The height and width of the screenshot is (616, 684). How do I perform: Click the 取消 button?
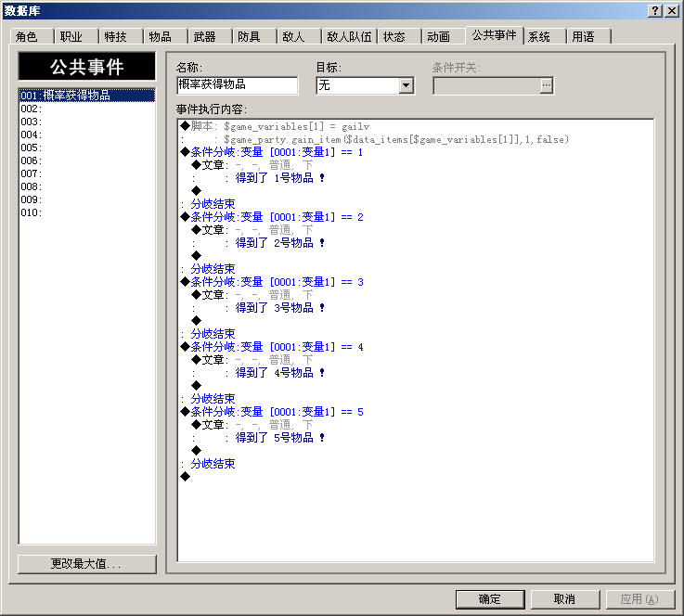pos(565,599)
